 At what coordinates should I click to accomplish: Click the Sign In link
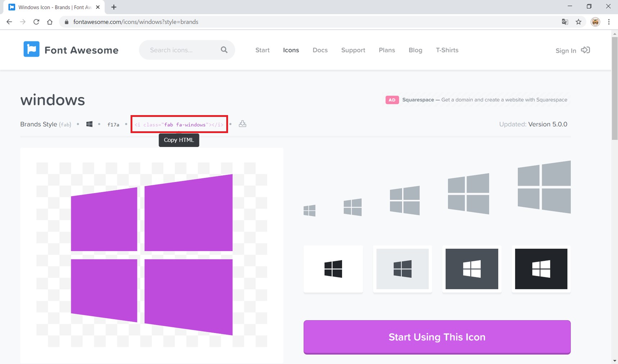click(565, 51)
